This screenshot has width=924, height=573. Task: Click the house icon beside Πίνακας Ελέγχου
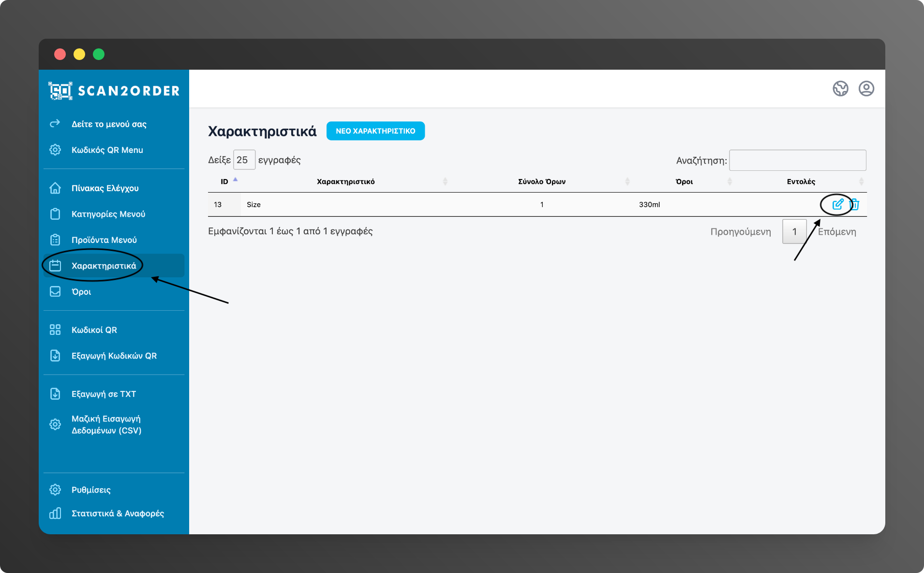55,188
